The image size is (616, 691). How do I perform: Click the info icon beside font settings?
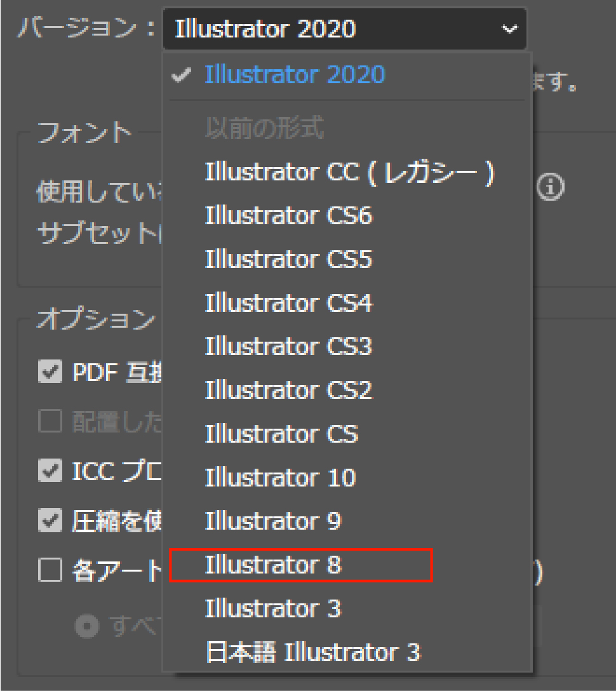point(551,188)
